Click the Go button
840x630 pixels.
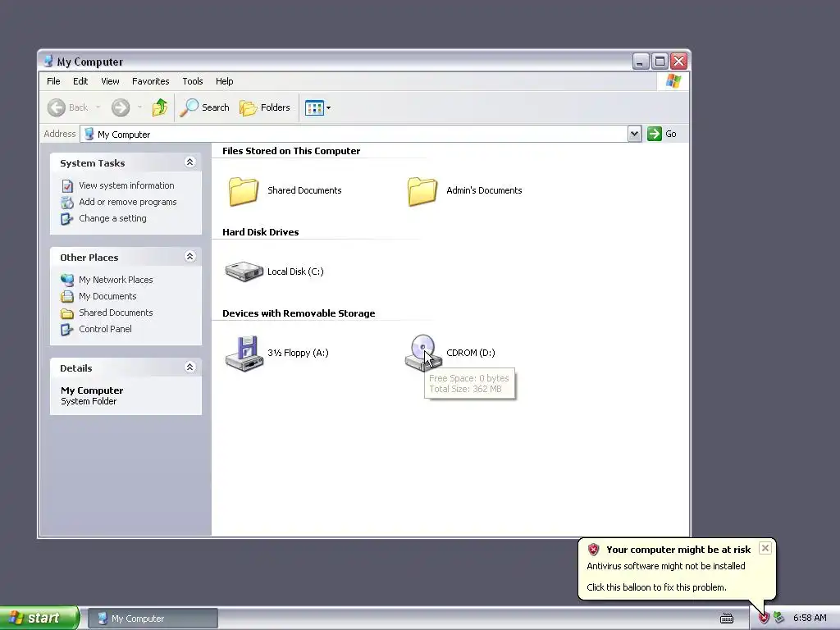pos(662,134)
